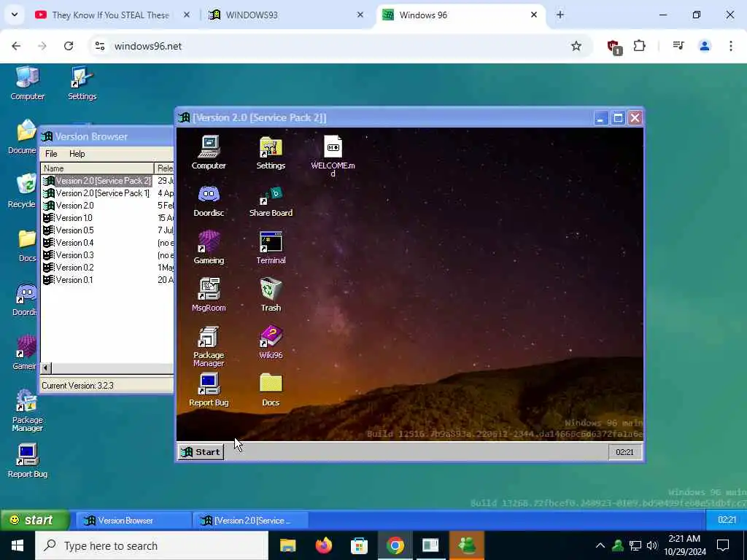The image size is (747, 560).
Task: Switch to [Version 2.0 [Service... taskbar button
Action: [x=250, y=521]
